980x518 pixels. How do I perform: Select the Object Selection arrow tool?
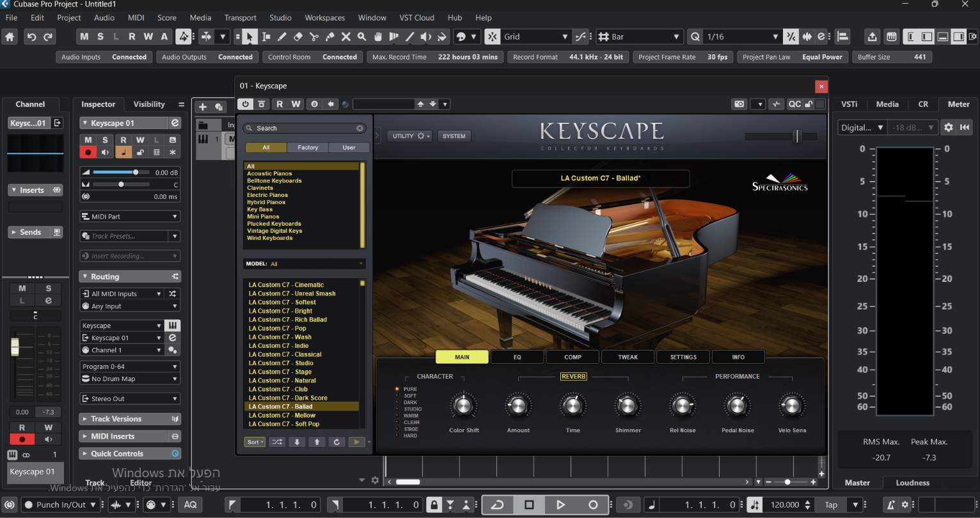click(x=249, y=37)
